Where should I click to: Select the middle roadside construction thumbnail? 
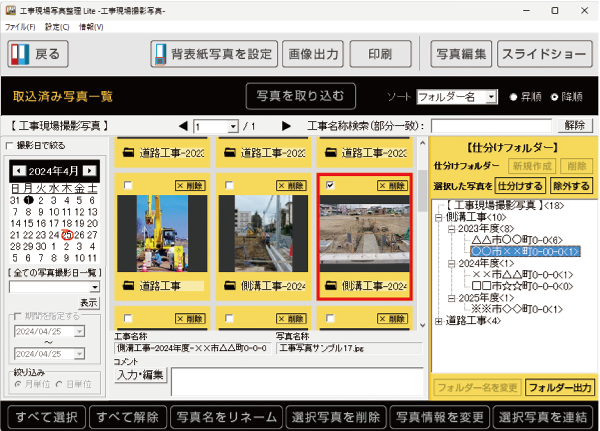(x=263, y=233)
